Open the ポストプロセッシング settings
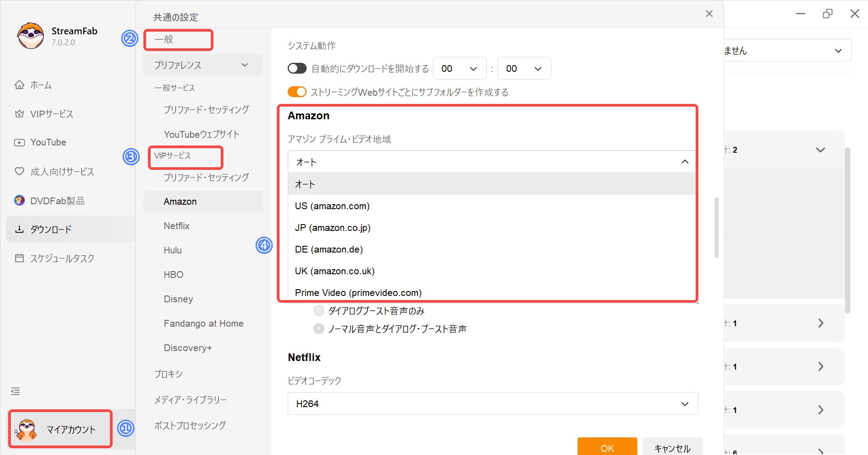868x455 pixels. click(190, 425)
